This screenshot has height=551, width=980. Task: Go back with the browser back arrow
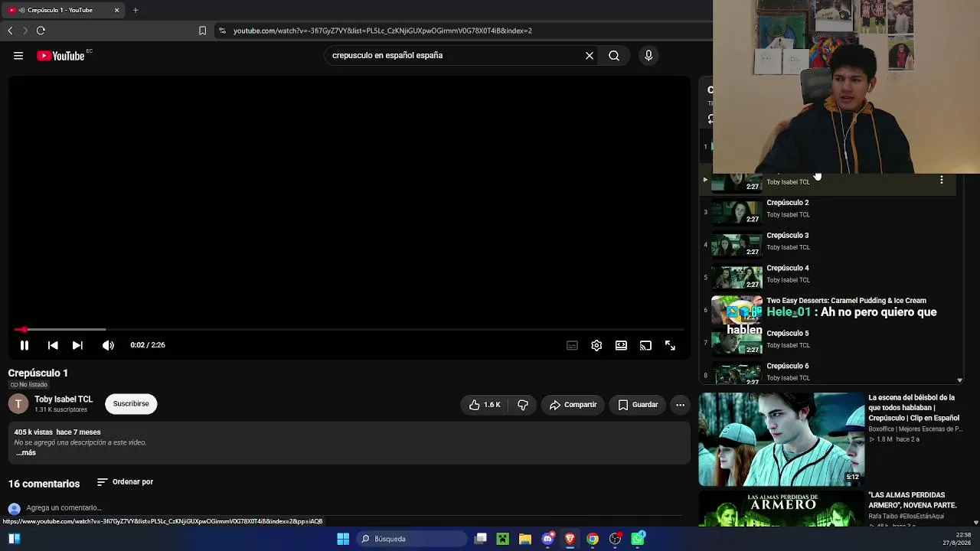(x=10, y=31)
